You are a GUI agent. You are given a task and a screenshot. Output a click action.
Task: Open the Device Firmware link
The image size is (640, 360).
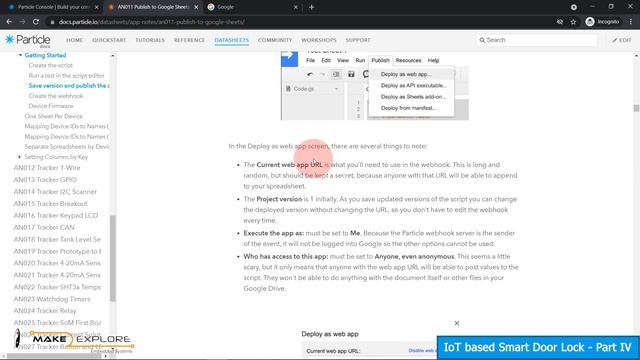tap(51, 106)
